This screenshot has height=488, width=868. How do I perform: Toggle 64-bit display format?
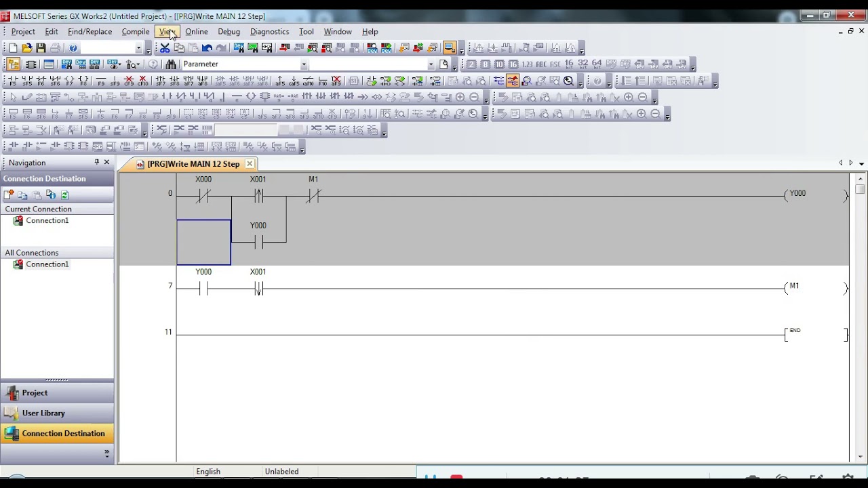tap(597, 64)
